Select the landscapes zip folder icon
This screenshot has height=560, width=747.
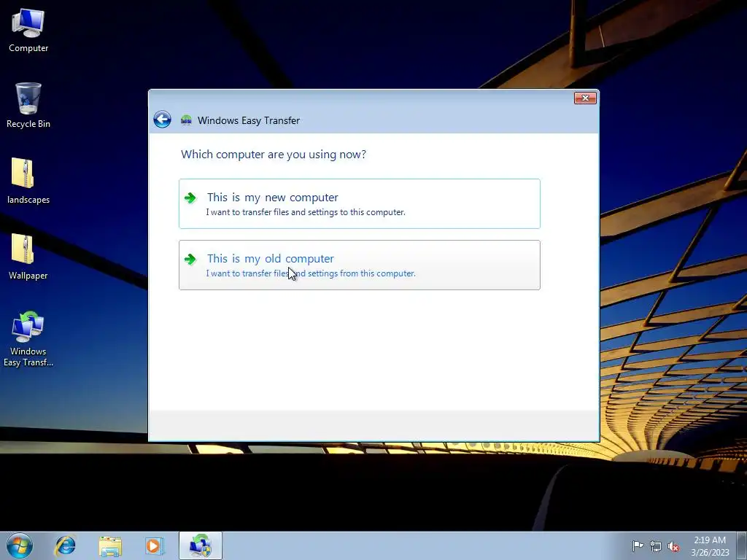[28, 181]
